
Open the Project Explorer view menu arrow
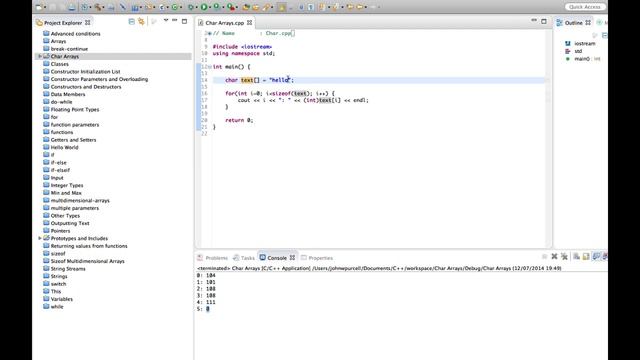coord(166,20)
